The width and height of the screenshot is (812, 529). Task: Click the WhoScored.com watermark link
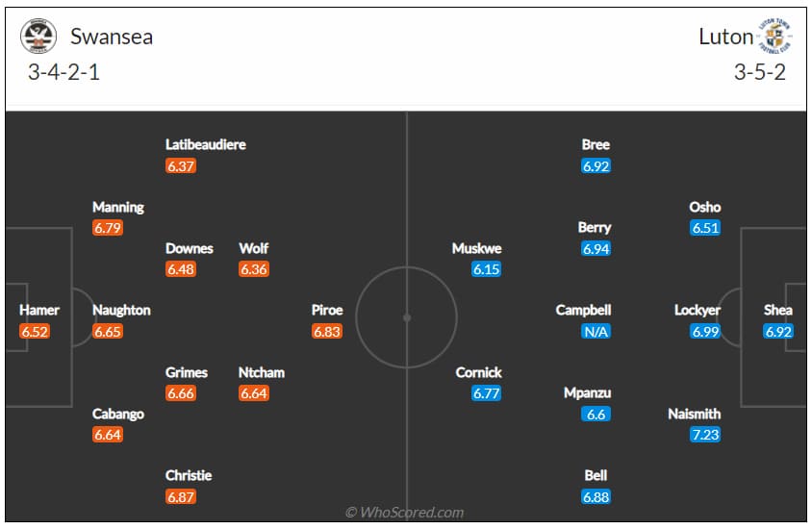404,513
